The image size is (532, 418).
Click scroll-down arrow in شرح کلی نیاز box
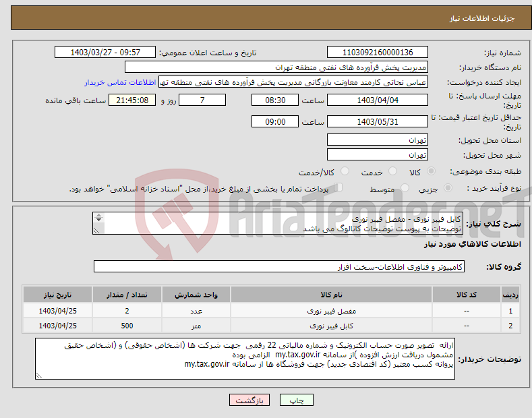point(98,220)
